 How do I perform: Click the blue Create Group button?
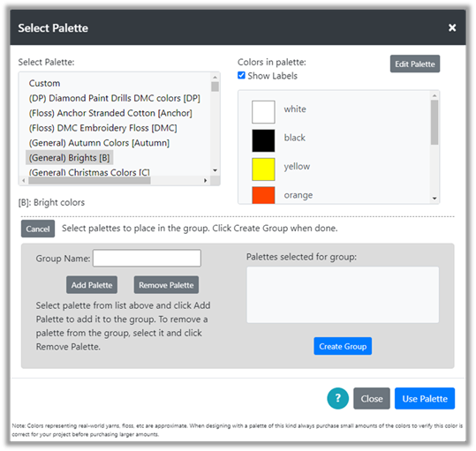pos(343,346)
